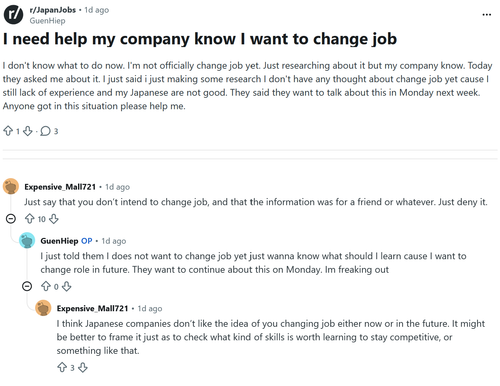
Task: Downvote the last comment with 3 points
Action: [x=83, y=368]
